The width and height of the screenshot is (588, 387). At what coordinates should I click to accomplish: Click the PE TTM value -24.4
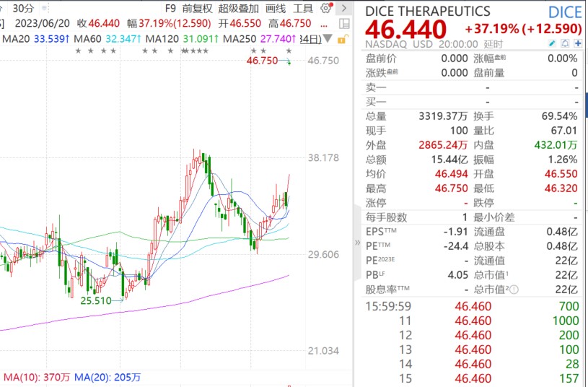[x=456, y=246]
